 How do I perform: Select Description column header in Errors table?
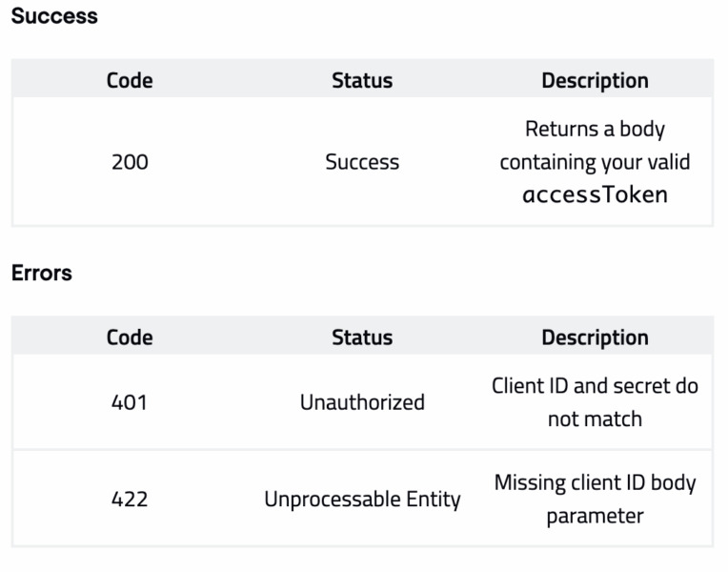(595, 337)
